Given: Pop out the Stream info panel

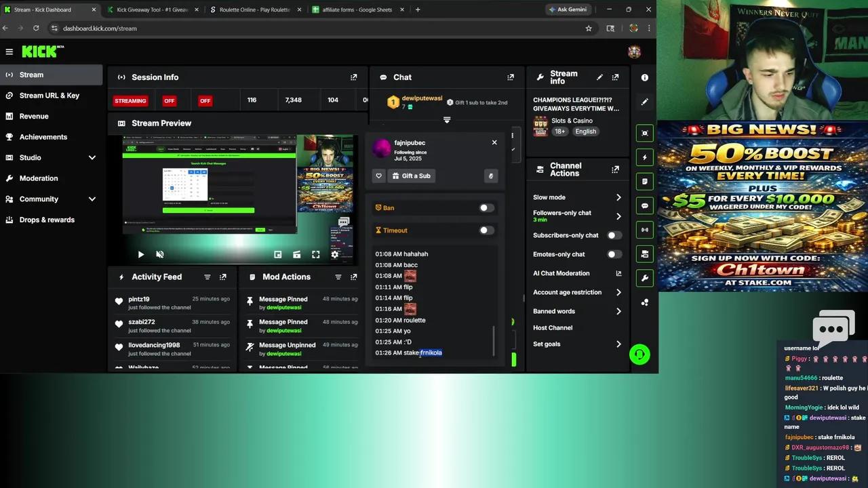Looking at the screenshot, I should point(615,77).
